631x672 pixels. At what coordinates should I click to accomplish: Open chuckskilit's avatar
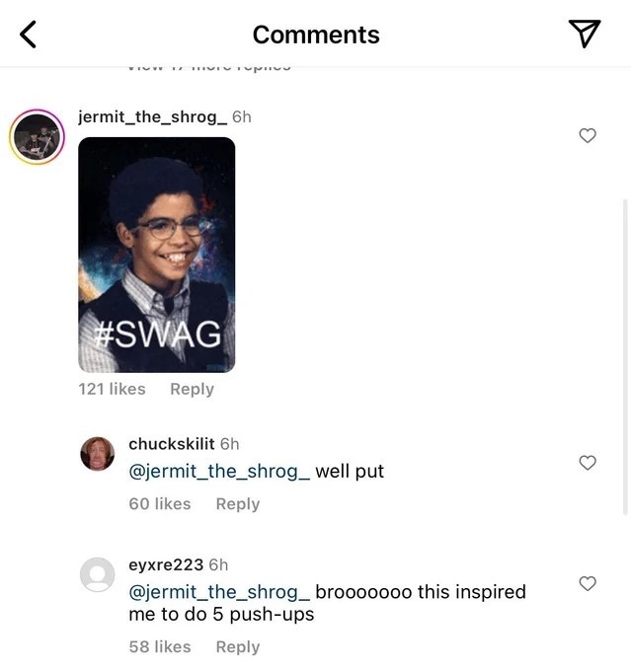tap(97, 454)
